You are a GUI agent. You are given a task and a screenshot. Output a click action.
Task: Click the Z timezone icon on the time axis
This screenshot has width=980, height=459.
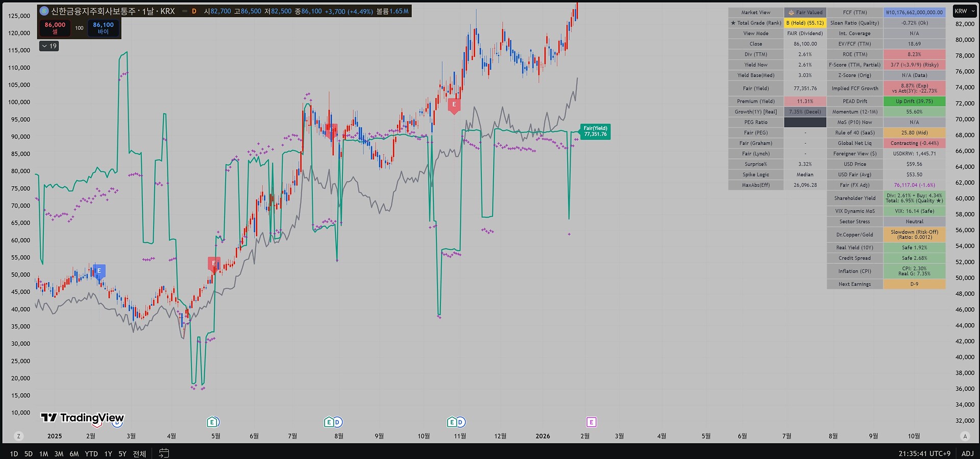(19, 436)
